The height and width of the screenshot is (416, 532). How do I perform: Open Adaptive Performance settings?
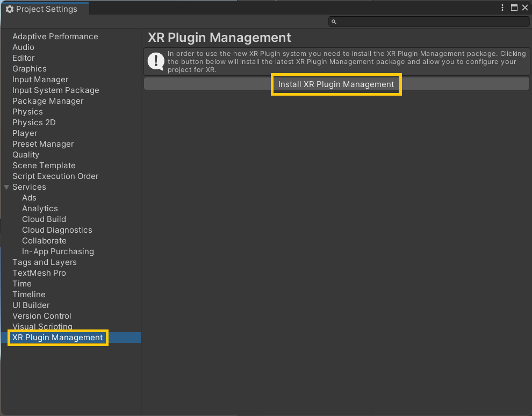coord(55,37)
